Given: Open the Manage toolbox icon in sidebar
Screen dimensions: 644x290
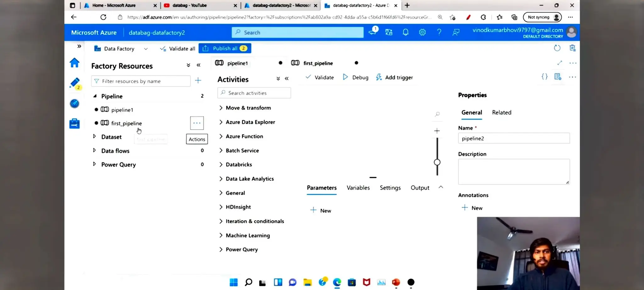Looking at the screenshot, I should click(x=75, y=123).
